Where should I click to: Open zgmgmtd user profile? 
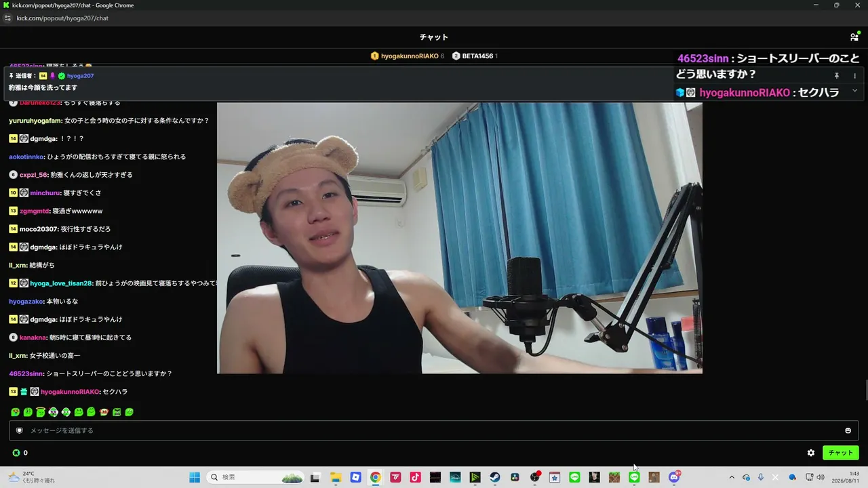click(34, 211)
